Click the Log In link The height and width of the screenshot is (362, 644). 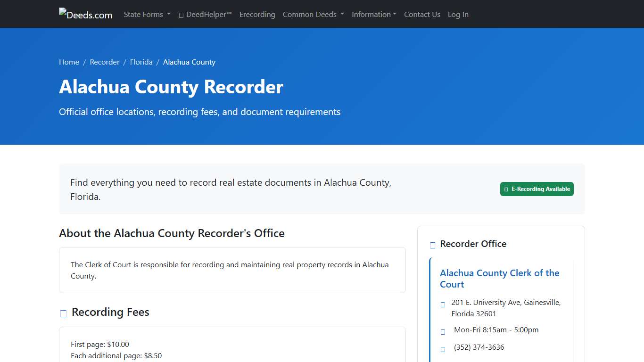458,15
